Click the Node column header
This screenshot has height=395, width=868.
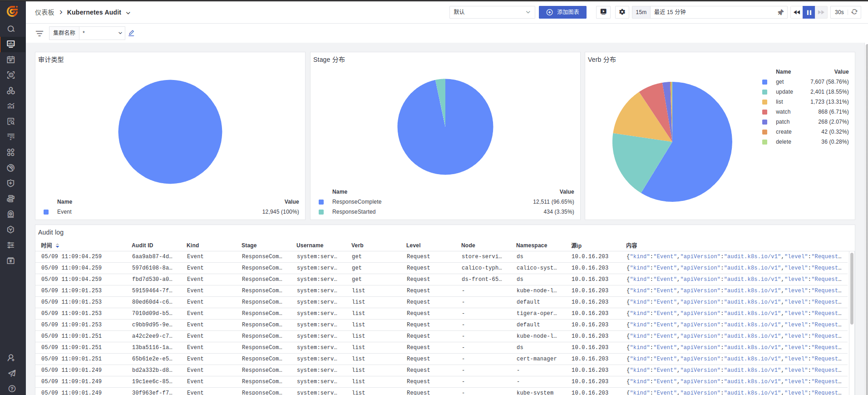468,245
